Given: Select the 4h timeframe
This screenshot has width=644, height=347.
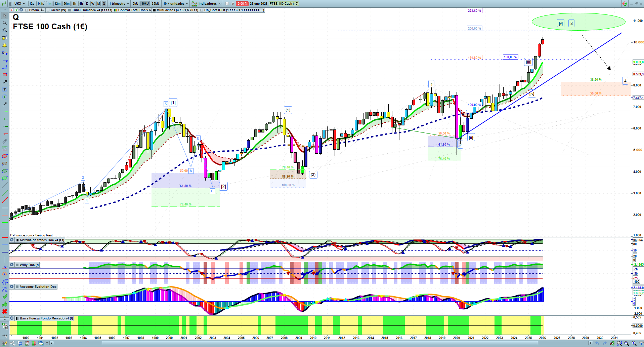Looking at the screenshot, I should tap(81, 4).
